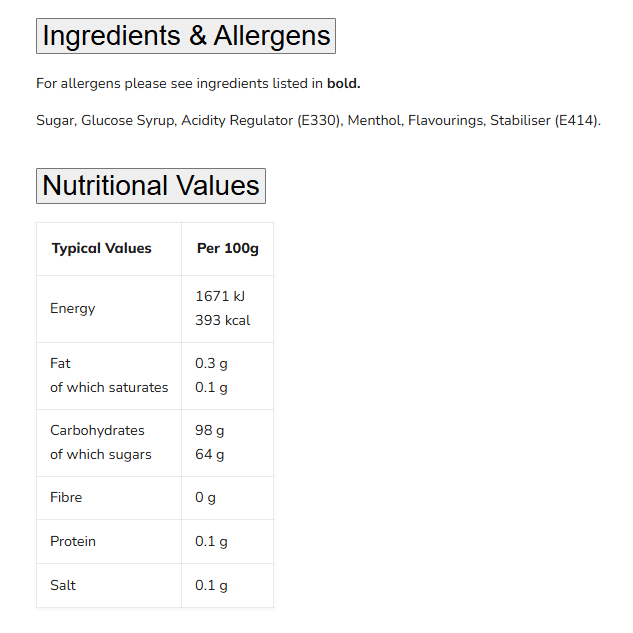Select the 393 kcal value

pos(222,320)
